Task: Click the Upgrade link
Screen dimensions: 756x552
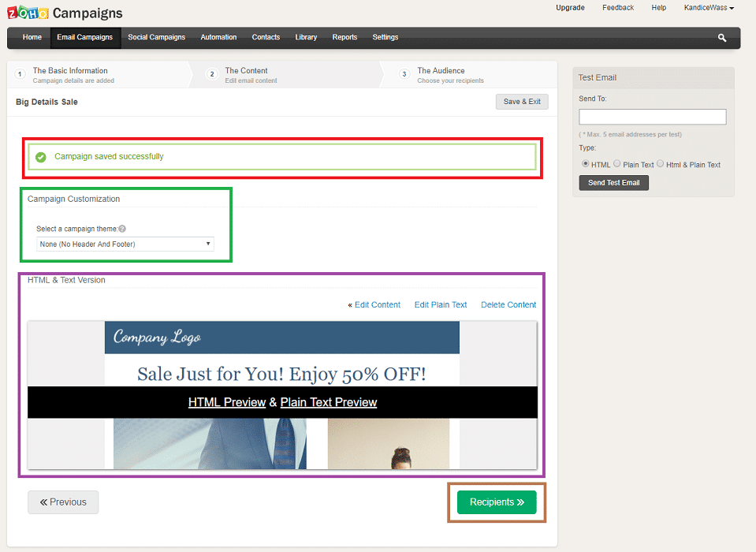Action: (571, 8)
